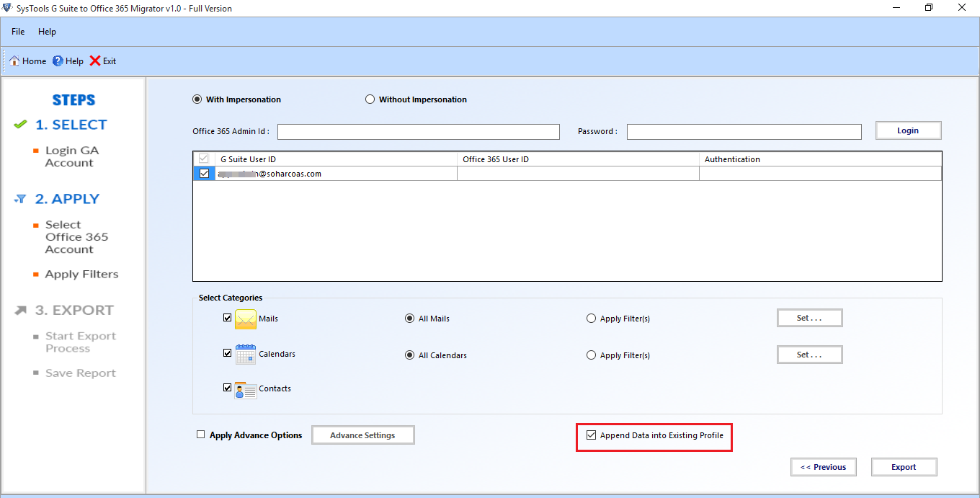
Task: Click Set button for Mails filters
Action: [809, 318]
